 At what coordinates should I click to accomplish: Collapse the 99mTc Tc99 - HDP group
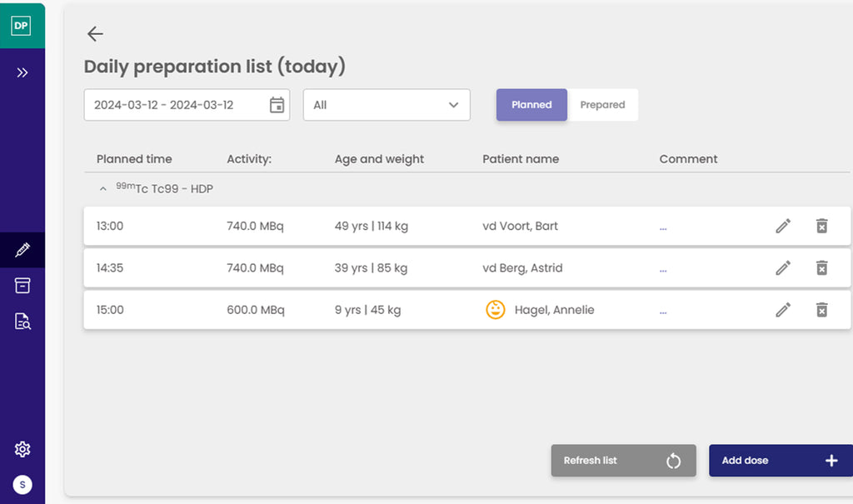102,188
